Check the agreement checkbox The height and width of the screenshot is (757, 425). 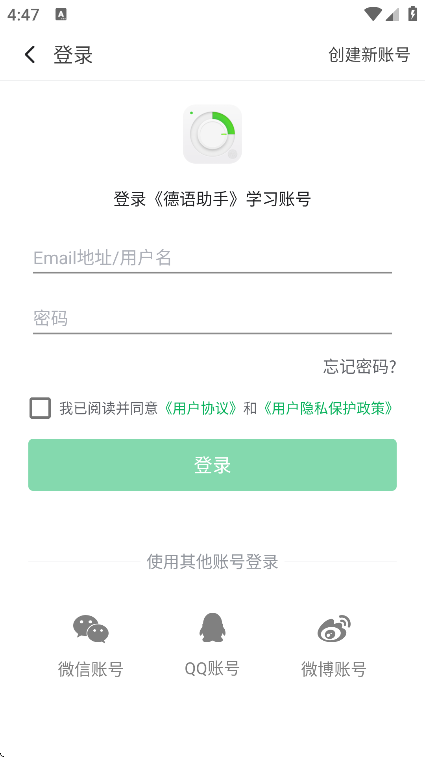click(40, 408)
